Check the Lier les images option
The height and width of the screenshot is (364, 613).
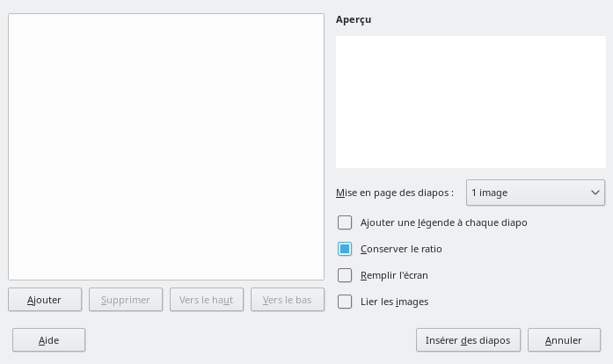coord(345,302)
